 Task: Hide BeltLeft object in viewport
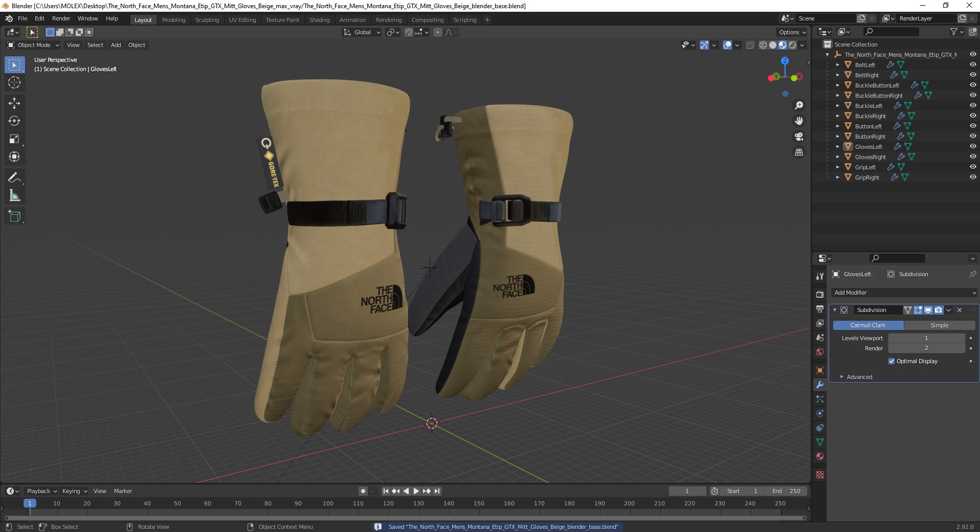(972, 64)
